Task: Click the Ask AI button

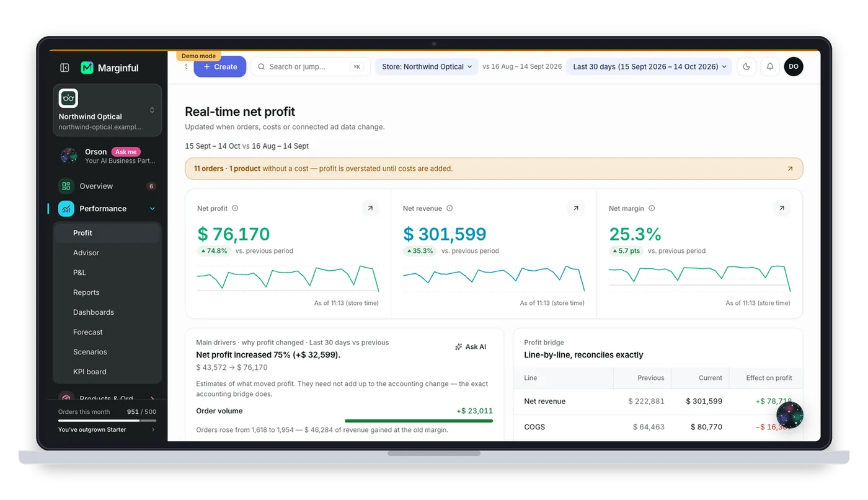Action: point(471,347)
